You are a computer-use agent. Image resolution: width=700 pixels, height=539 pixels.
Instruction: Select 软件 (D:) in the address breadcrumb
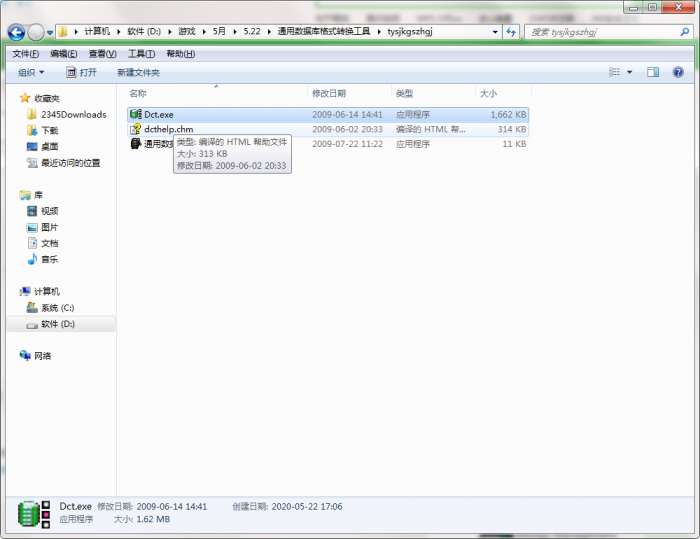coord(144,31)
